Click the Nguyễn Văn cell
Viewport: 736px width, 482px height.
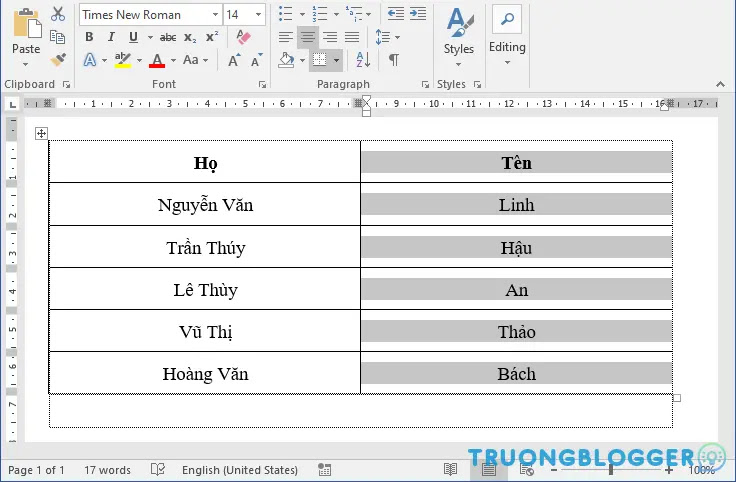click(205, 205)
